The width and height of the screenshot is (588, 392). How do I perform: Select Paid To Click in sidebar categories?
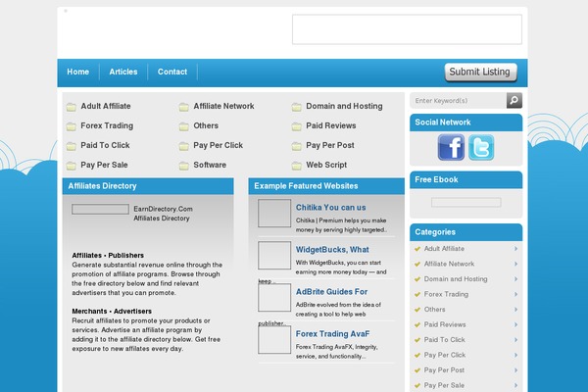444,340
